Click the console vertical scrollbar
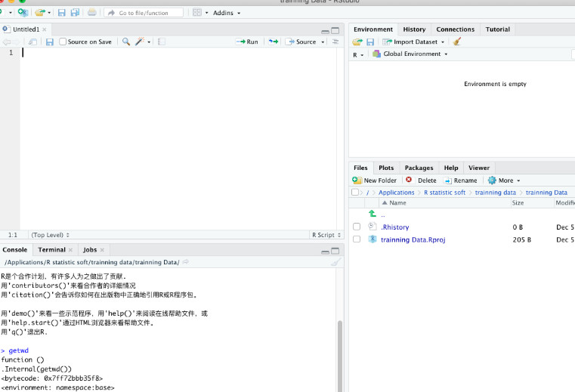This screenshot has width=575, height=392. coord(340,356)
